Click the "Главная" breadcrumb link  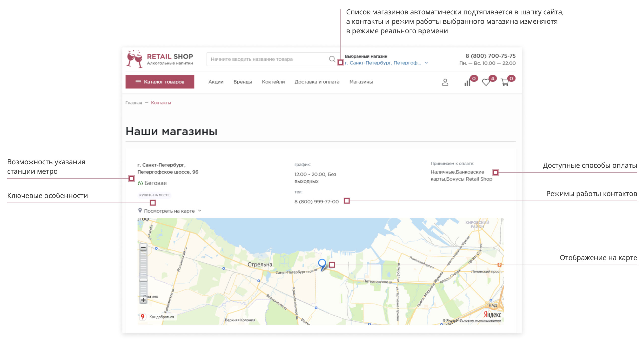(x=133, y=103)
